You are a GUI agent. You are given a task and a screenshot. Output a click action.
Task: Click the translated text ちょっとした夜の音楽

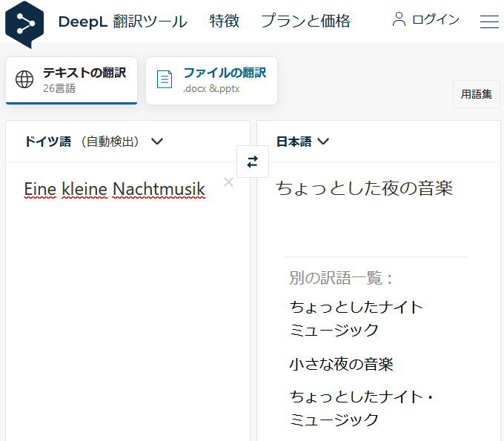point(364,188)
